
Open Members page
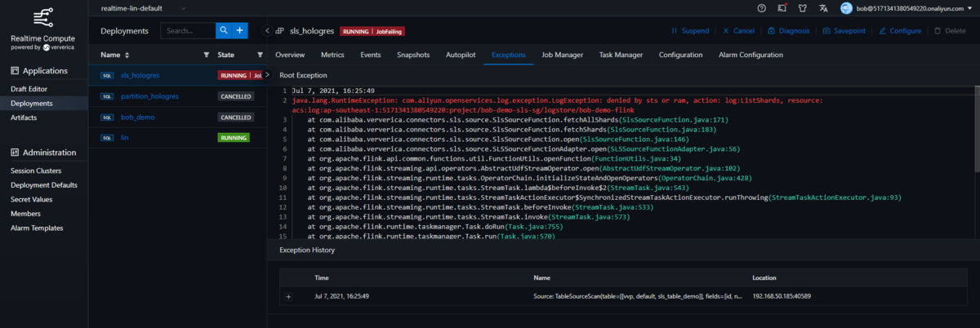point(25,214)
